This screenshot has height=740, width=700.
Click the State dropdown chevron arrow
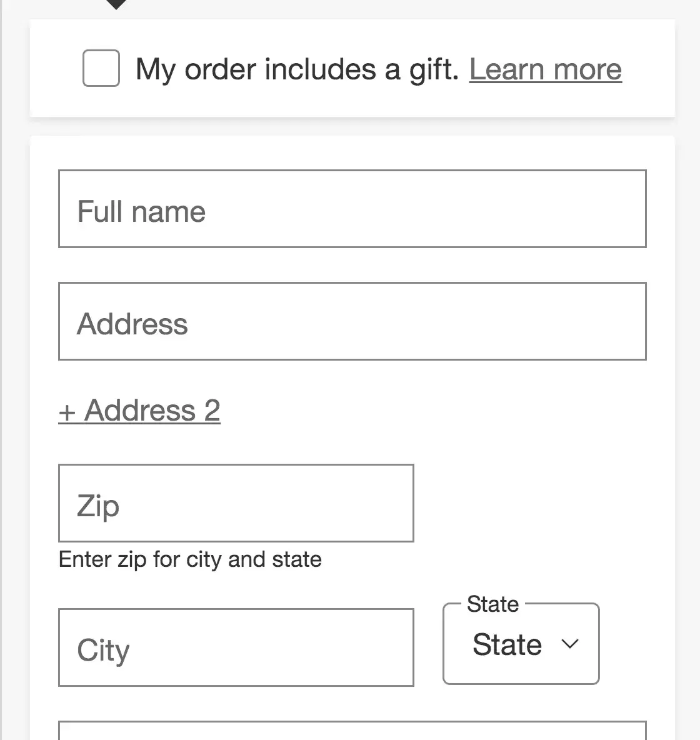click(x=570, y=644)
